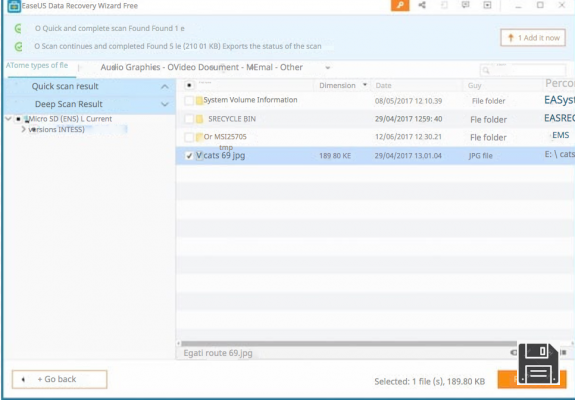Screen dimensions: 575x400
Task: Open the file type filter dropdown arrow
Action: pyautogui.click(x=328, y=67)
